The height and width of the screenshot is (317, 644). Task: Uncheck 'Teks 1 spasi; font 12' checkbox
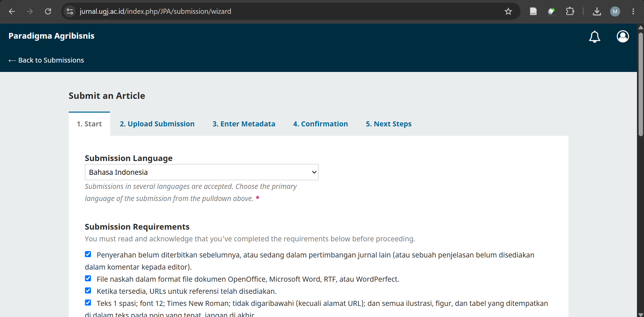(x=88, y=303)
